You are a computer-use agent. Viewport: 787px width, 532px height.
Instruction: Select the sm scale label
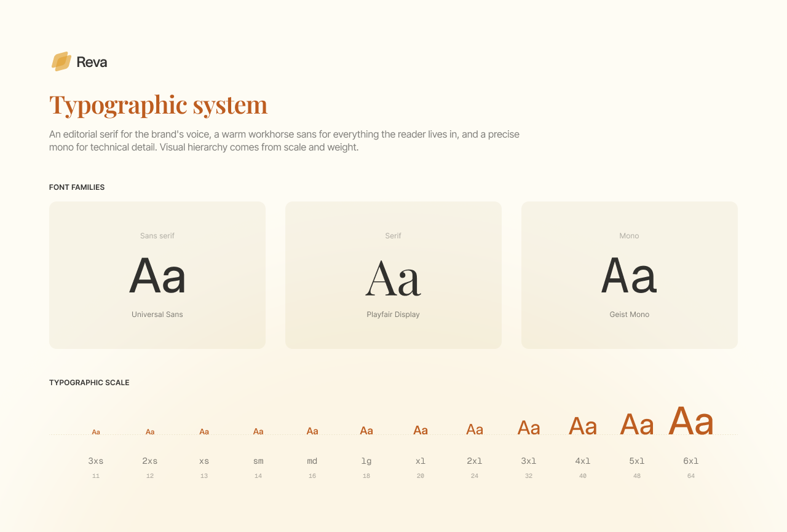(258, 461)
